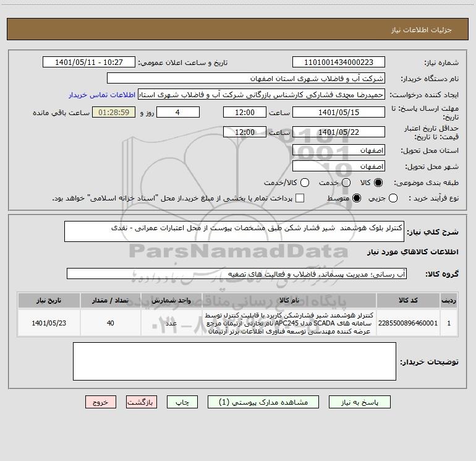The image size is (476, 461).
Task: Click the price validity date 1401/05/22 field
Action: (x=339, y=132)
